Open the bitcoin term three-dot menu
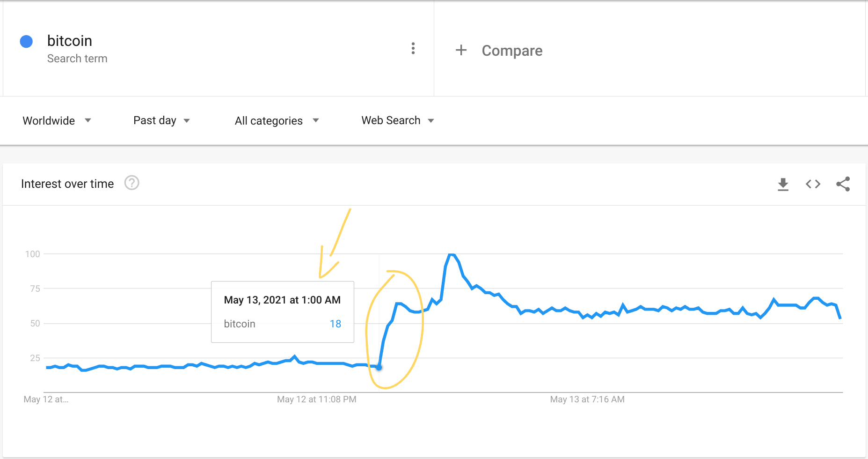This screenshot has height=459, width=868. point(413,48)
